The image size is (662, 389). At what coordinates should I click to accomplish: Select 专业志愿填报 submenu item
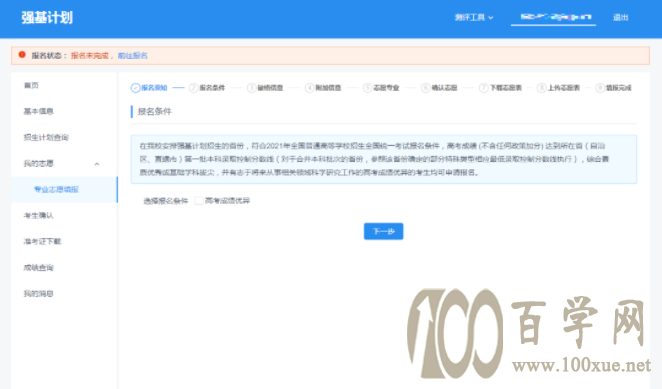[x=57, y=190]
